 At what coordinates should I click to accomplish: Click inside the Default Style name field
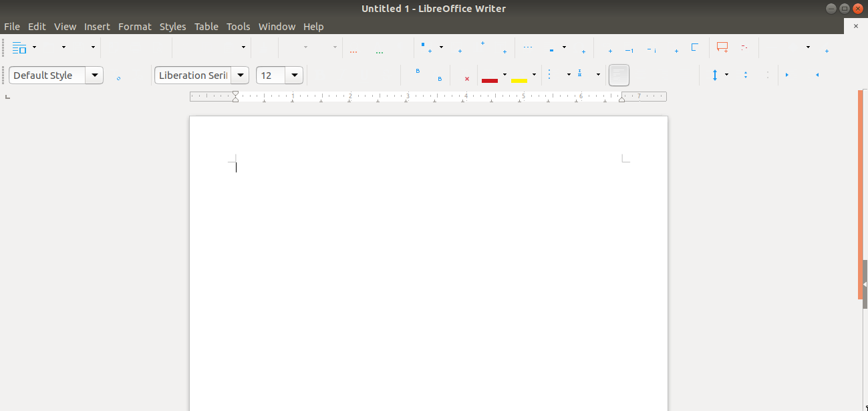(47, 75)
